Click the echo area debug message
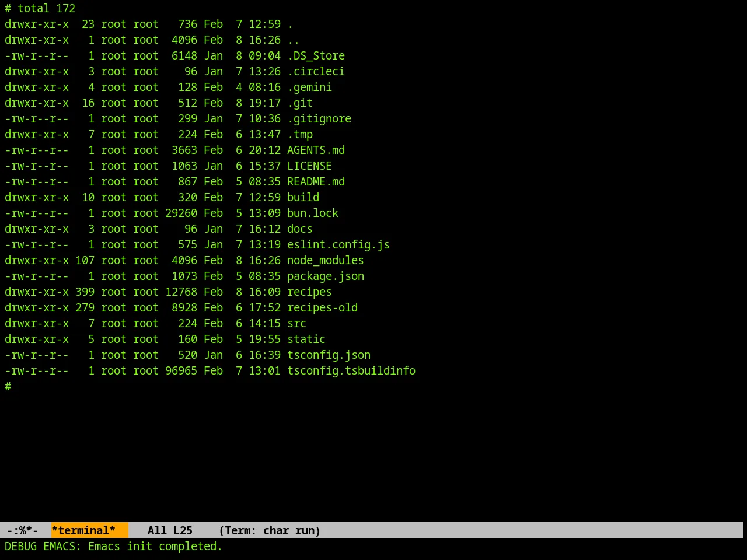The image size is (747, 560). click(114, 546)
